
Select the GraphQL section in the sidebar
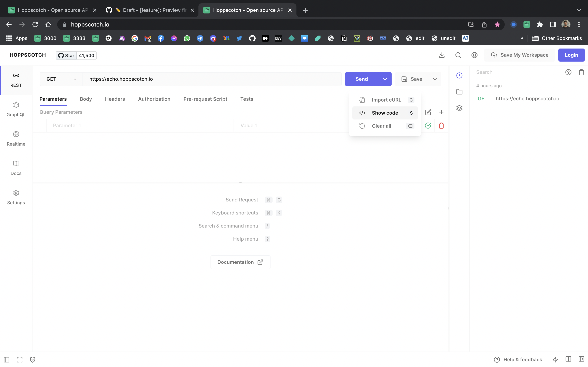[x=16, y=109]
